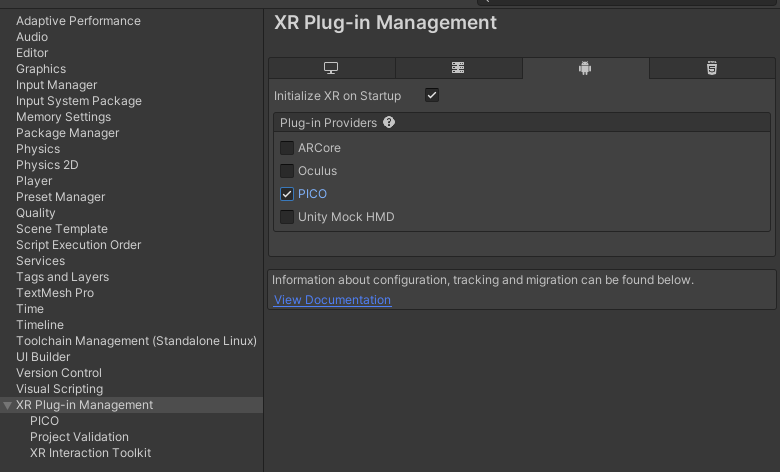This screenshot has height=472, width=780.
Task: Switch to the desktop standalone platform tab
Action: [331, 68]
